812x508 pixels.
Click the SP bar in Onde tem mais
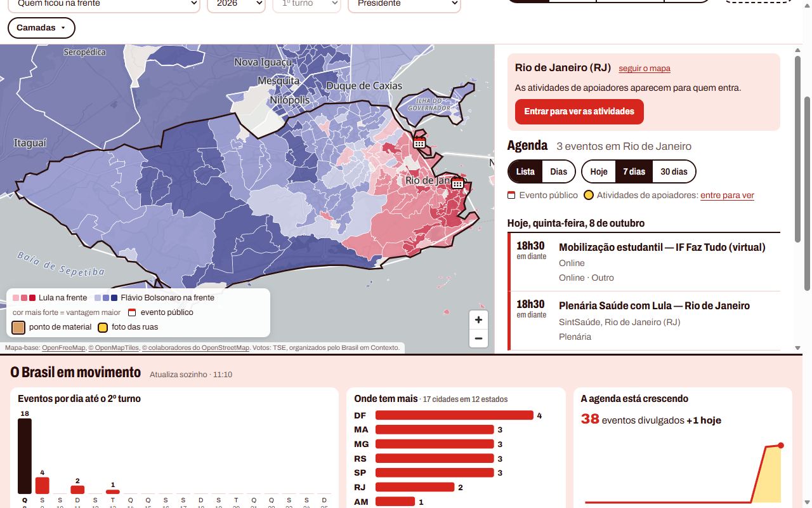435,473
